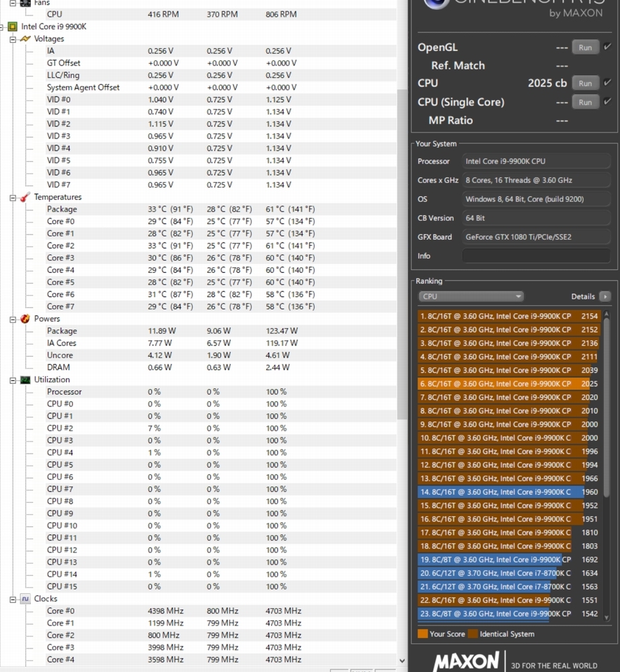Click the Voltages lightning bolt icon
Screen dimensions: 620x672
[x=25, y=39]
